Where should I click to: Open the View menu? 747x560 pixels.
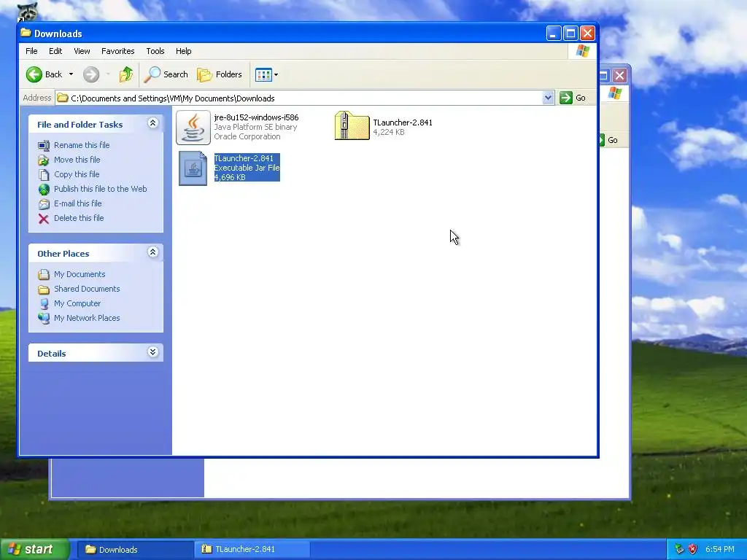[x=82, y=51]
